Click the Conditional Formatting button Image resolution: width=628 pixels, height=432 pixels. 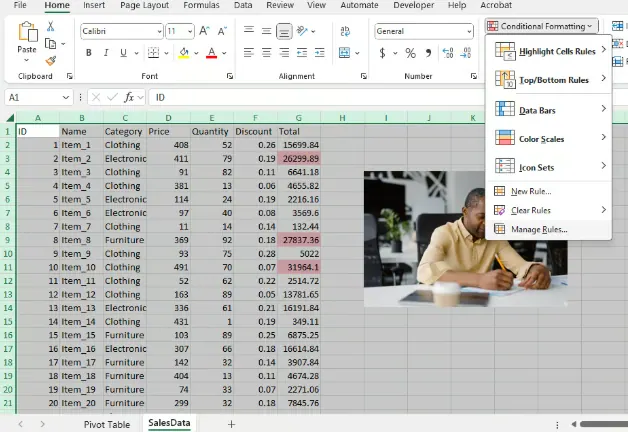541,26
